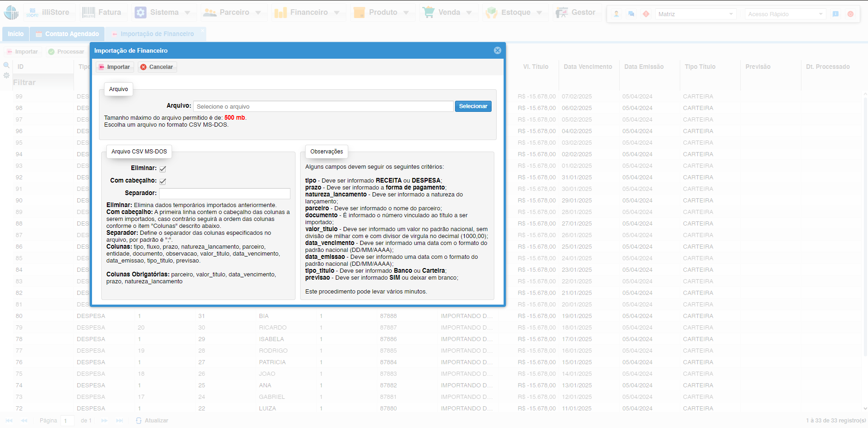
Task: Switch to the Contato Agendado tab
Action: 67,34
